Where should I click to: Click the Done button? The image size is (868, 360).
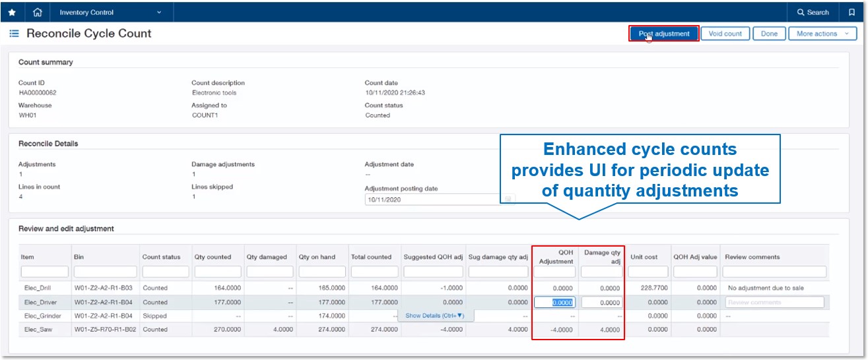coord(769,34)
